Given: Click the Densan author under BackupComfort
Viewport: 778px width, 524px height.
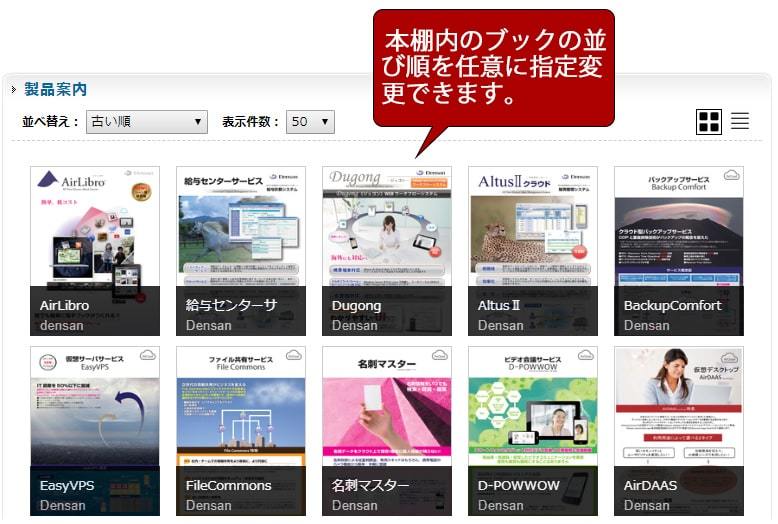Looking at the screenshot, I should point(647,326).
